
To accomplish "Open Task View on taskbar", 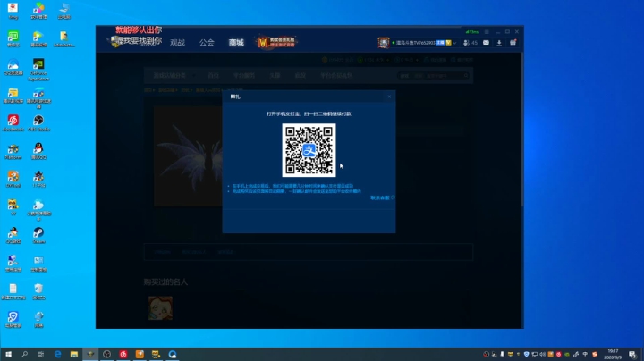I will pos(40,354).
